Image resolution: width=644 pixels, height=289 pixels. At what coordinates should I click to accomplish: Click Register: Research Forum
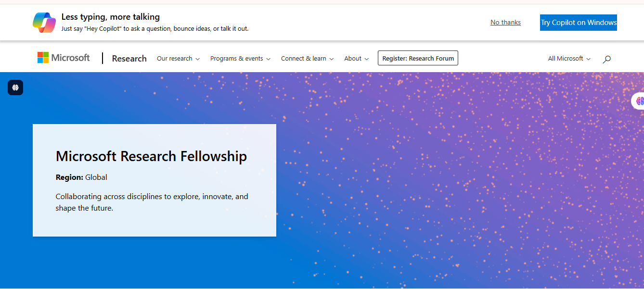(418, 58)
